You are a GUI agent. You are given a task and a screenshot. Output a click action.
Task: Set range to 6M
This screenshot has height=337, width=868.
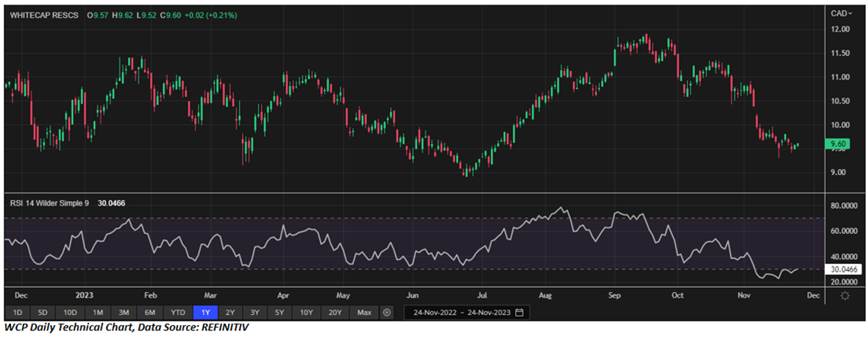(x=150, y=313)
